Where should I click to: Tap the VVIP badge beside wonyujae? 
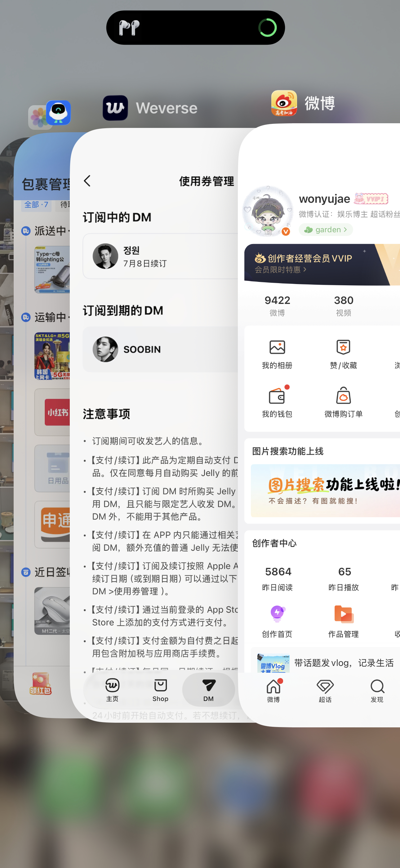371,199
